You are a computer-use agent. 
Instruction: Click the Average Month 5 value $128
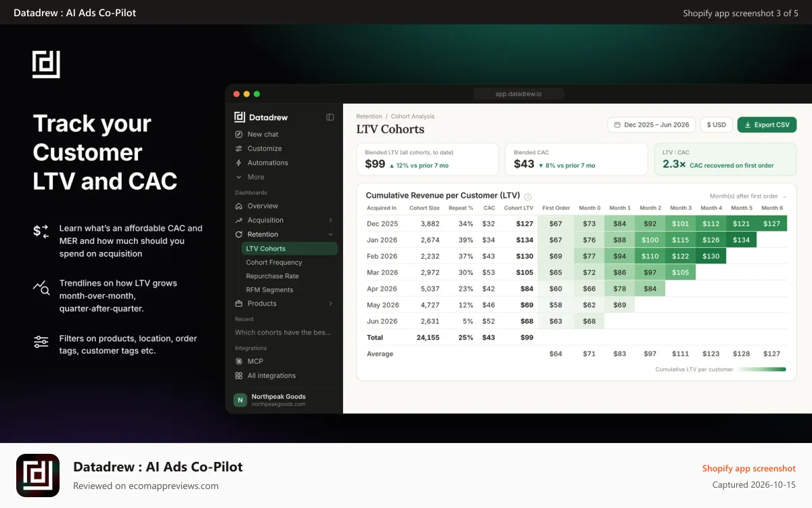[x=741, y=354]
